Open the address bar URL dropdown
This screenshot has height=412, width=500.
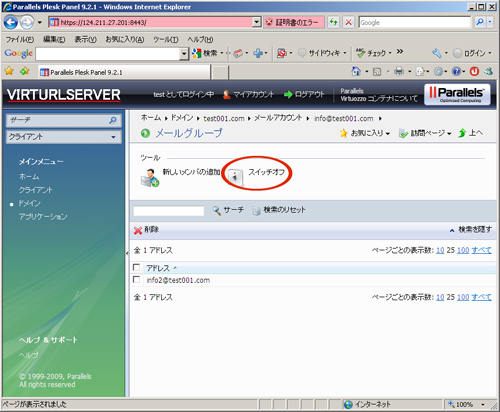[x=256, y=22]
